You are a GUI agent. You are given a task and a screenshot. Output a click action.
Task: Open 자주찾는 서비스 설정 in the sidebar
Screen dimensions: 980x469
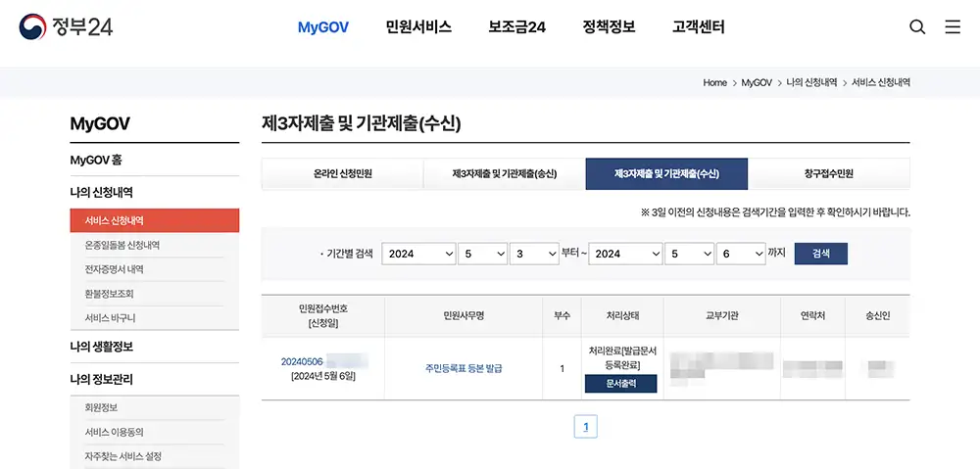click(x=123, y=456)
